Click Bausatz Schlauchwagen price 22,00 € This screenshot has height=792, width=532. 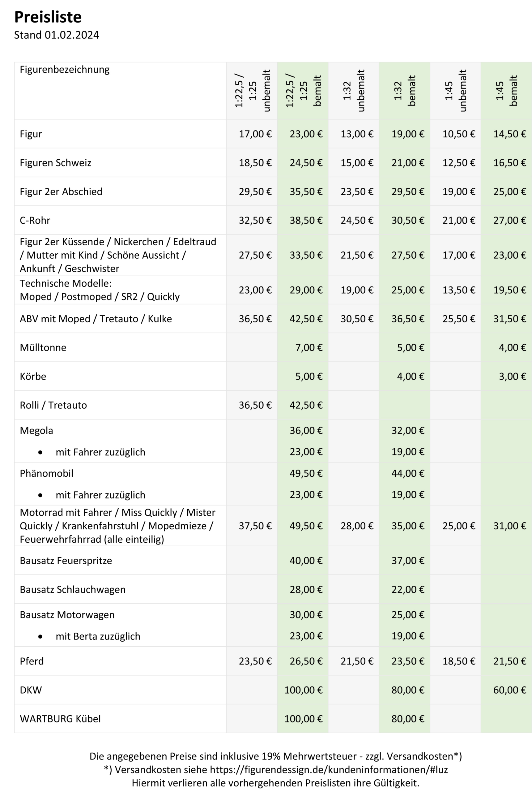click(407, 589)
